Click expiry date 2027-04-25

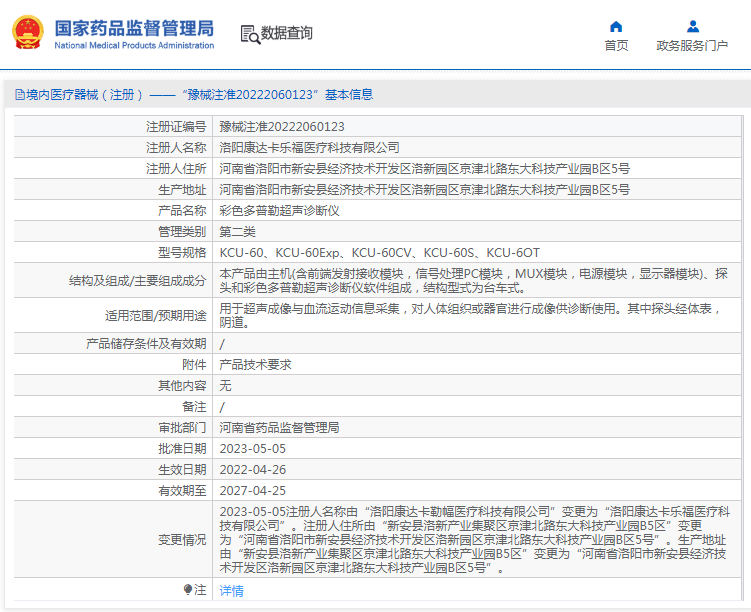point(252,491)
